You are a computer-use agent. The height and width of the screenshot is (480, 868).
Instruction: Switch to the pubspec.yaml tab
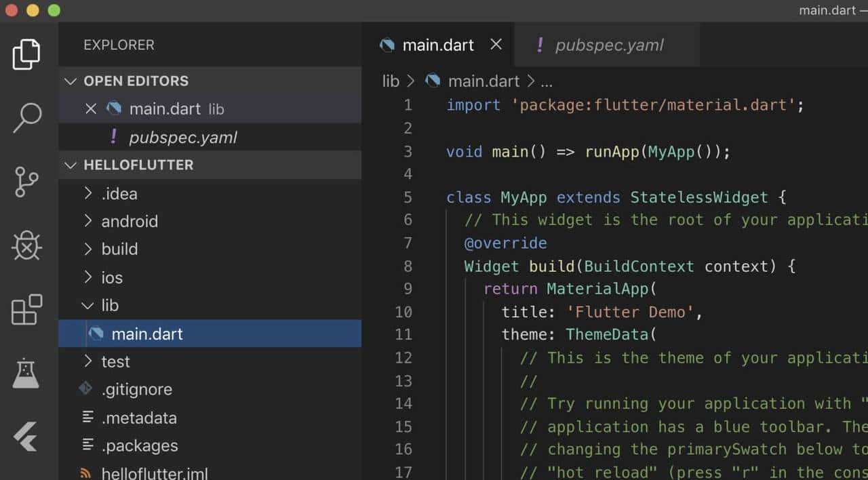[x=608, y=45]
